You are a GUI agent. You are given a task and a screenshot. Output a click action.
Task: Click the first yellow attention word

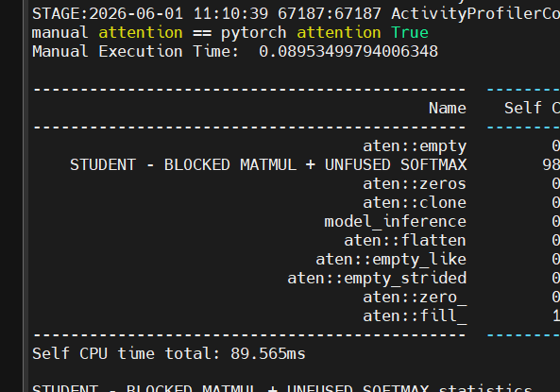[141, 33]
